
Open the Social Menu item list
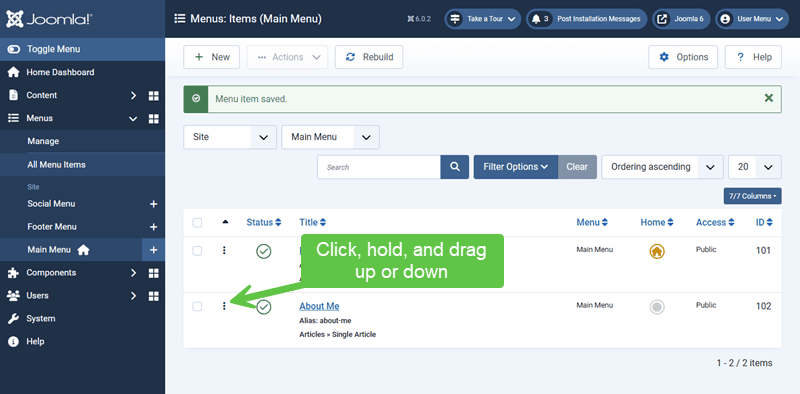(51, 204)
